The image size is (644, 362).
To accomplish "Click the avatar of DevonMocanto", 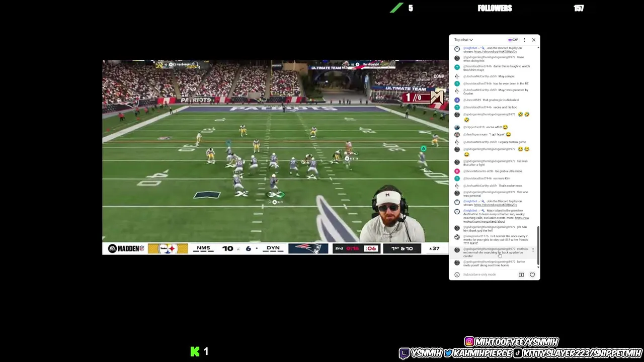I will coord(457,171).
